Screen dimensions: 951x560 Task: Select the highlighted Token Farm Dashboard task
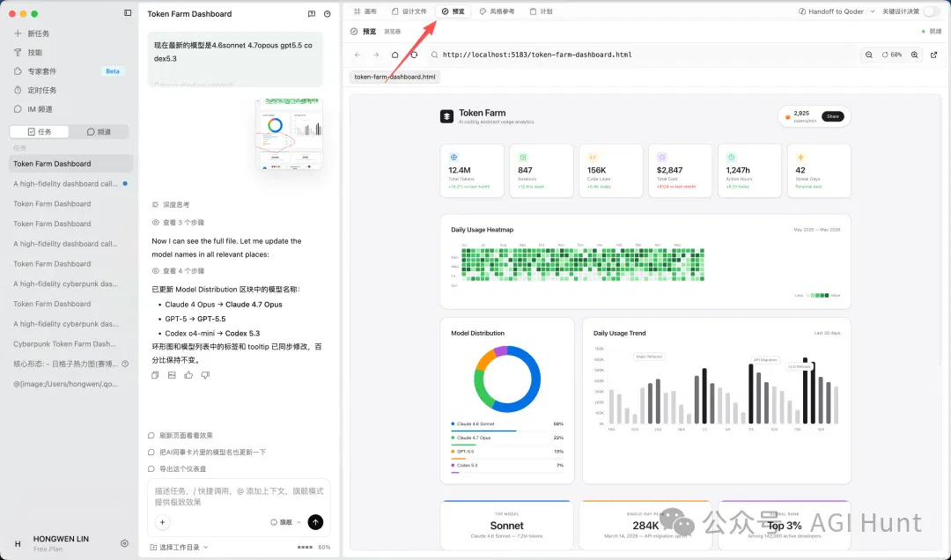click(70, 164)
